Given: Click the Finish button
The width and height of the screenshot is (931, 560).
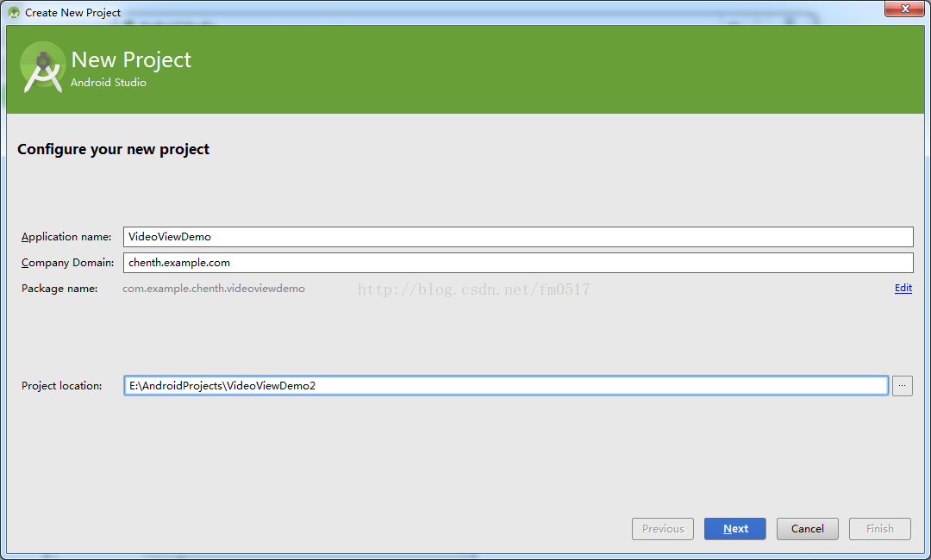Looking at the screenshot, I should click(x=880, y=529).
